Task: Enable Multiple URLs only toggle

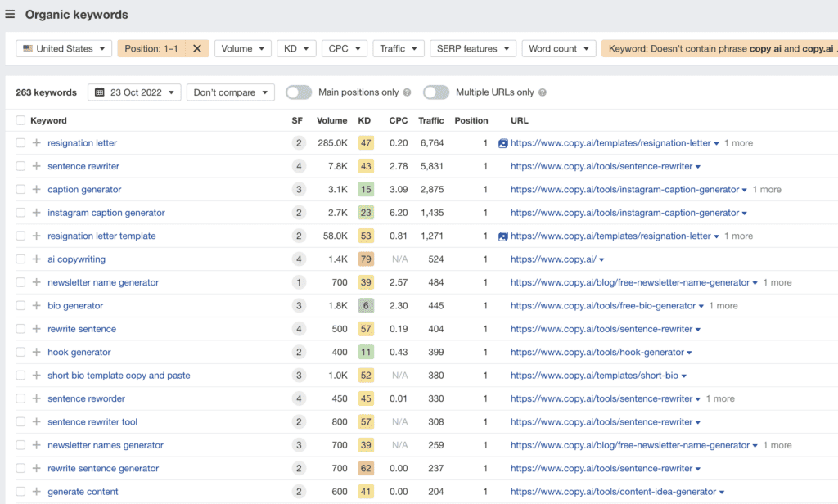Action: pos(435,92)
